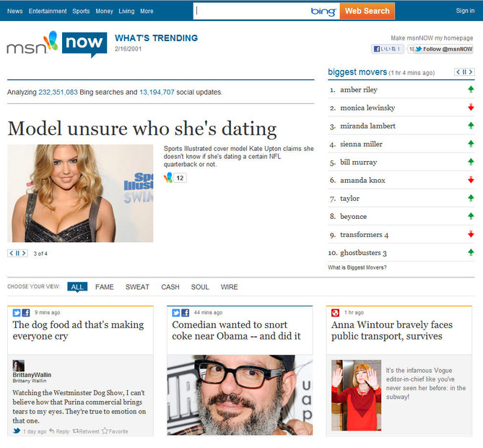Pause the featured story slideshow
Screen dimensions: 483x448
click(x=17, y=253)
